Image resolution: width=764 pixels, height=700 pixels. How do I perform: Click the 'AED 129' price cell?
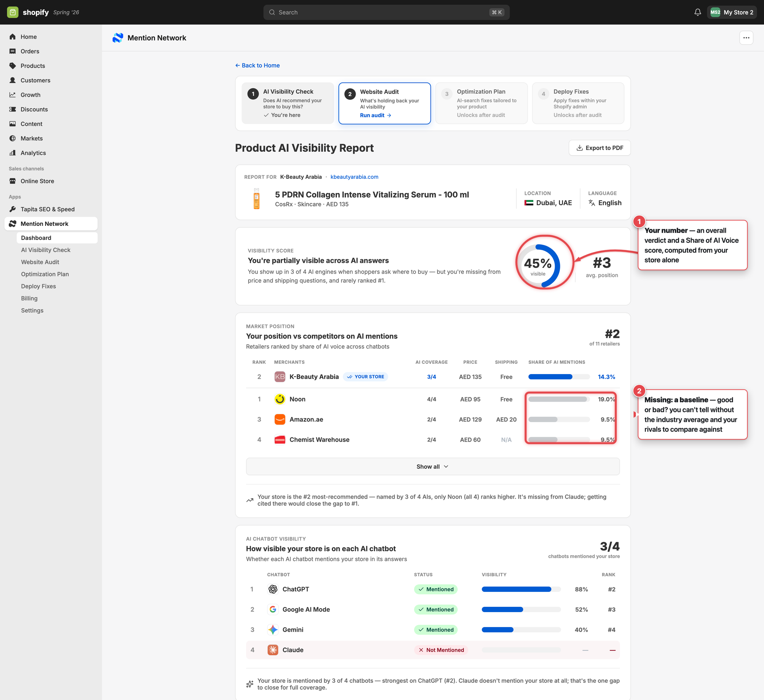click(470, 420)
